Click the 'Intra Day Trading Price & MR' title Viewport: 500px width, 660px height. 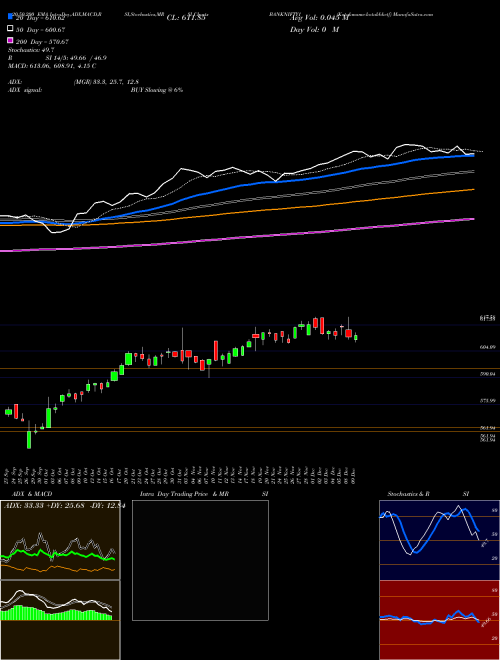coord(185,494)
